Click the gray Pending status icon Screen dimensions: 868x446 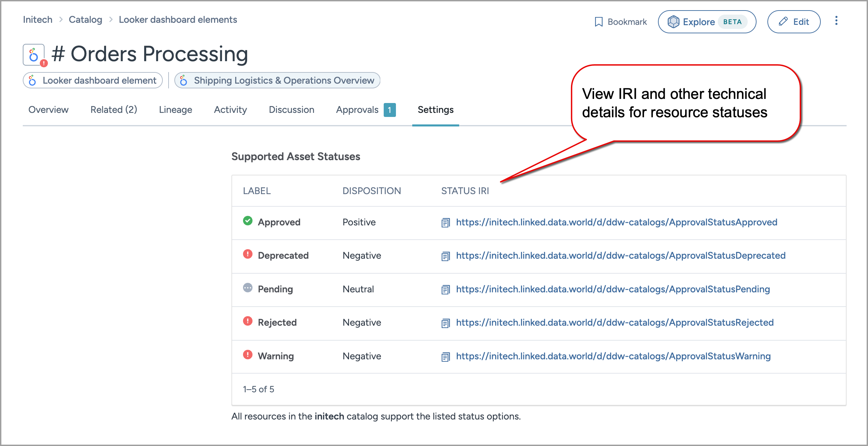[x=248, y=288]
